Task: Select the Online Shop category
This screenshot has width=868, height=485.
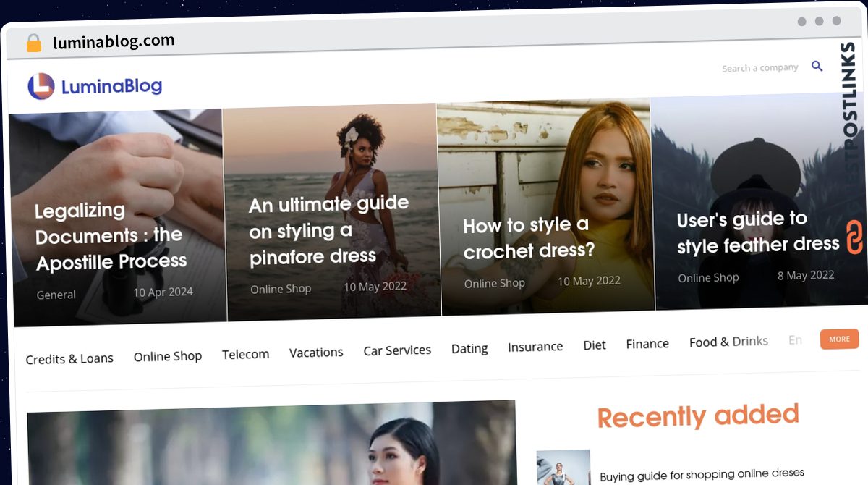Action: click(x=168, y=356)
